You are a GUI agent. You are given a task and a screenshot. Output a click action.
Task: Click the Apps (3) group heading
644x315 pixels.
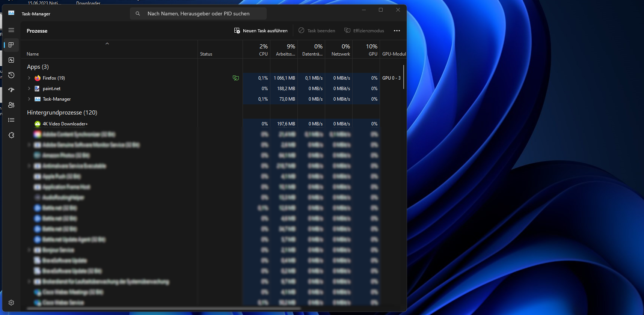[38, 67]
